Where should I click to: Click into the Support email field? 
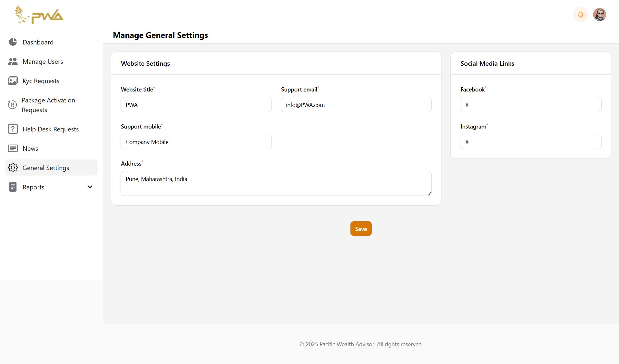pos(356,105)
